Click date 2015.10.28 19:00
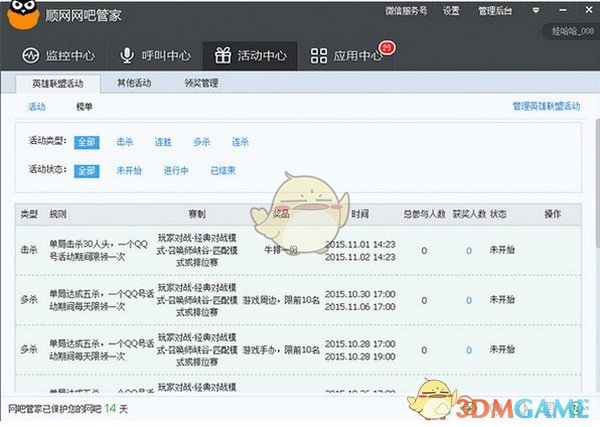The width and height of the screenshot is (600, 427). (360, 357)
